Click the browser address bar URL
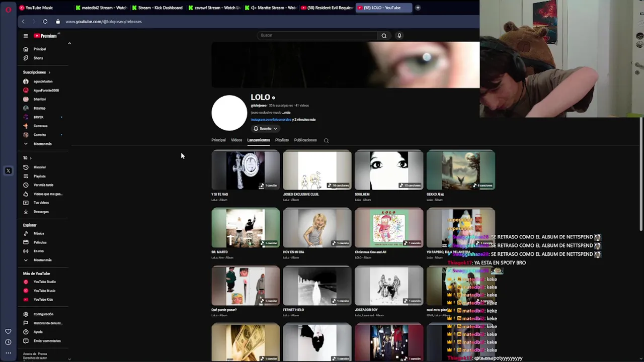The width and height of the screenshot is (644, 362). (104, 22)
